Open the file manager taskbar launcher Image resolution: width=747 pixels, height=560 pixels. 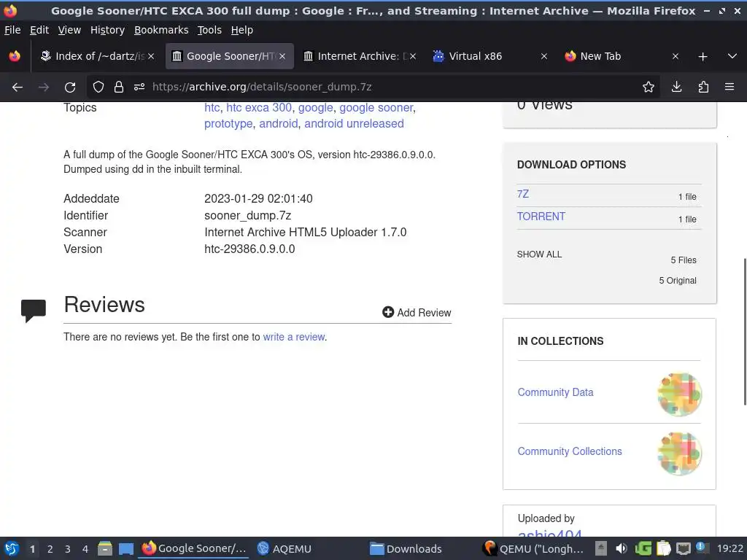105,548
